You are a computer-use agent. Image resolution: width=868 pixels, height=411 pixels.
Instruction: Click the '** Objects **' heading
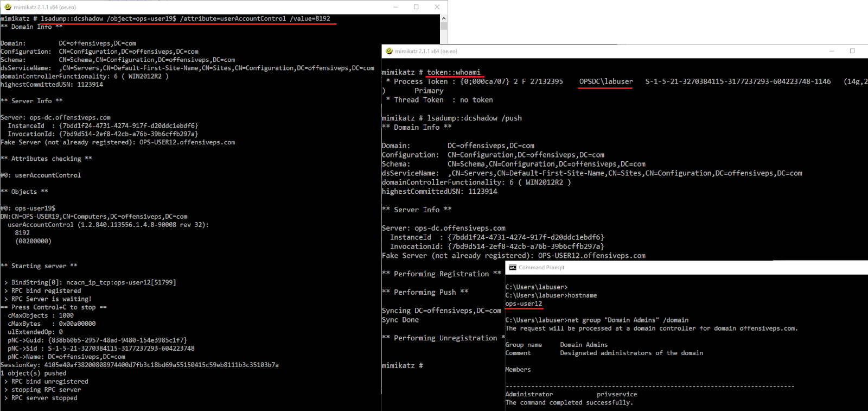[x=24, y=192]
